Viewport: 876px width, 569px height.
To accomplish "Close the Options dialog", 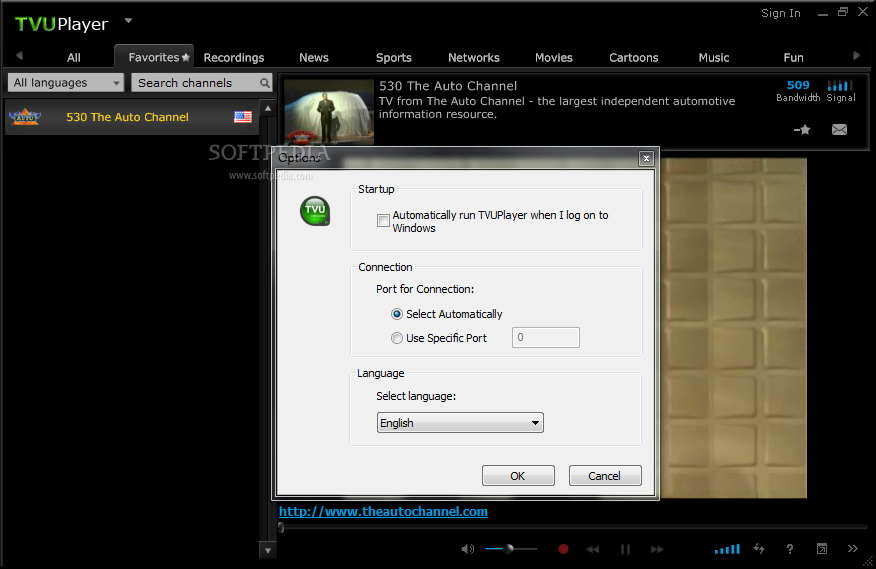I will tap(646, 158).
